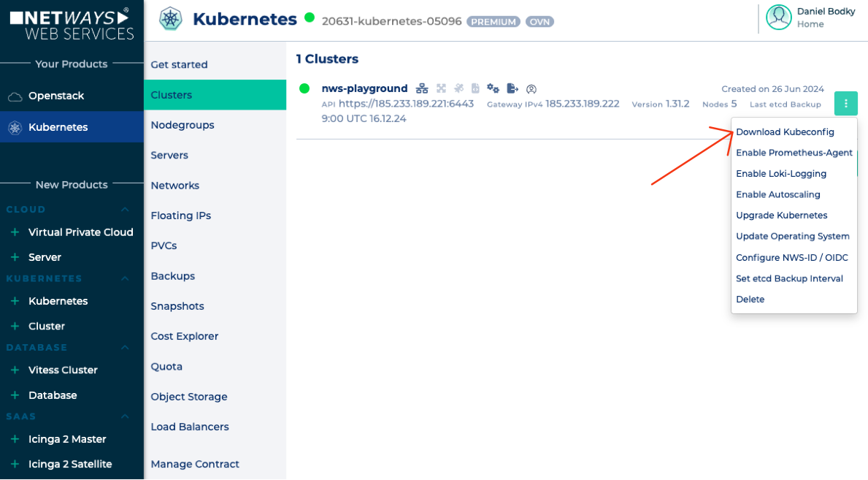
Task: Click the kubeconfig file-export icon on cluster row
Action: tap(512, 88)
